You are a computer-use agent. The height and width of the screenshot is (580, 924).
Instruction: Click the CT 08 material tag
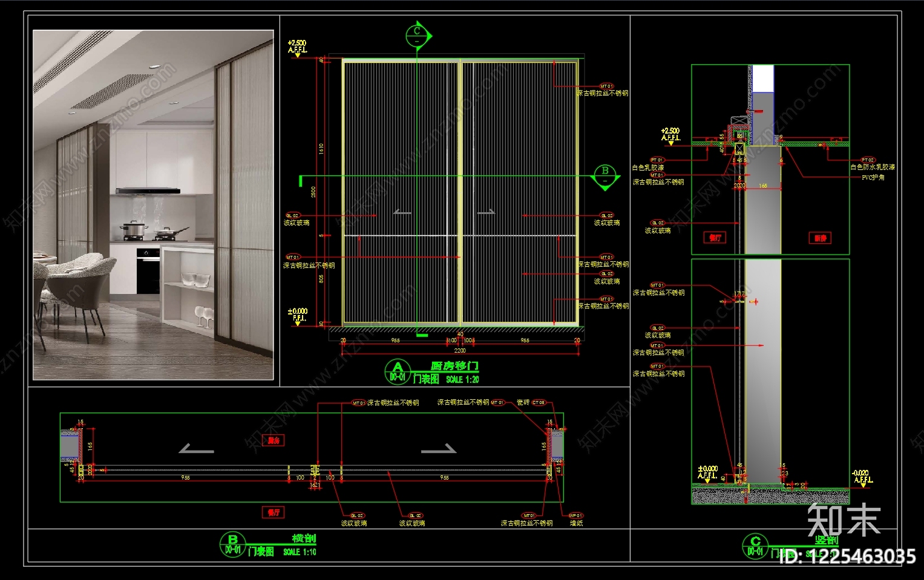point(539,402)
